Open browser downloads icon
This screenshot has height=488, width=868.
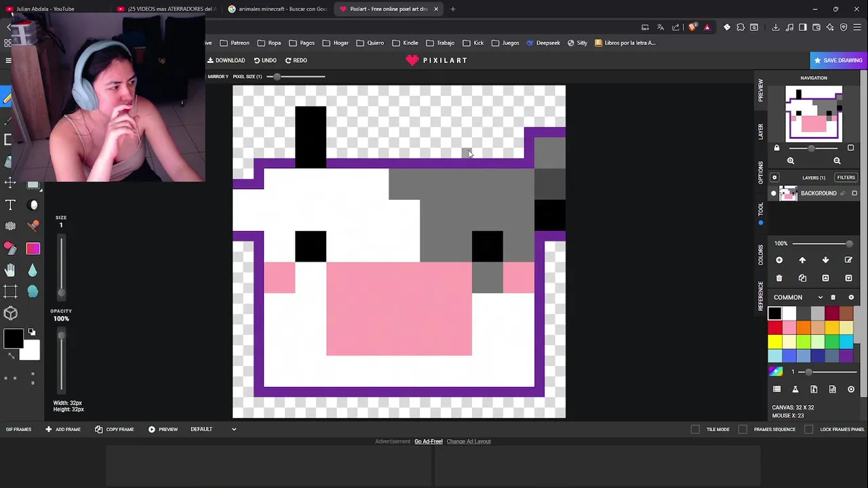point(775,27)
